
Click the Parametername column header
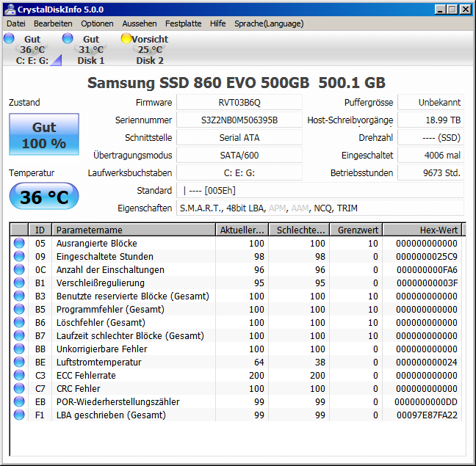pos(134,230)
